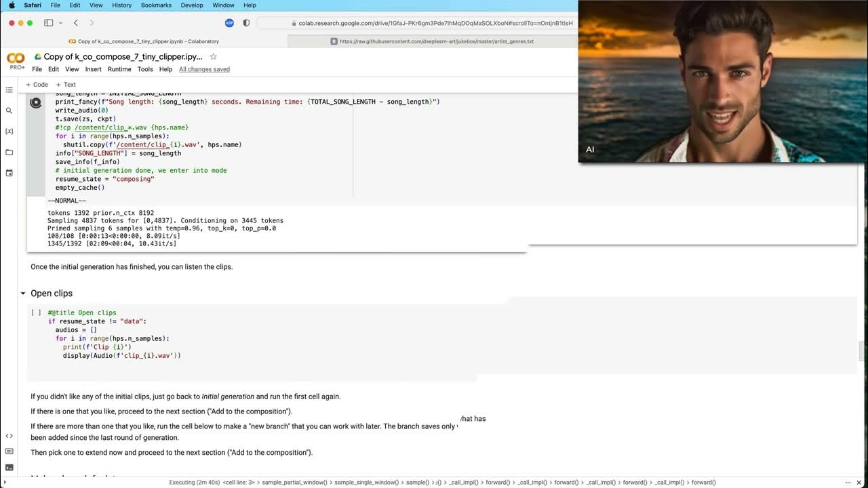Click the Safari address bar
Viewport: 868px width, 488px height.
(x=417, y=23)
